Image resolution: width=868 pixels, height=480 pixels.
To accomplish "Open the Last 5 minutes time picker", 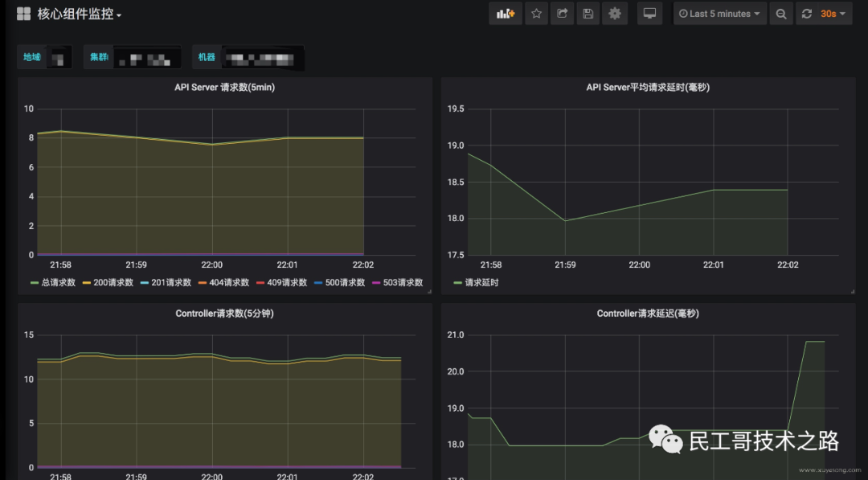I will pos(719,14).
